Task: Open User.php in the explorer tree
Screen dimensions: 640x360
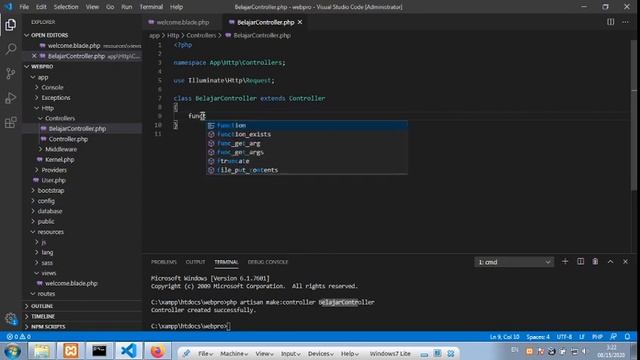Action: tap(53, 180)
